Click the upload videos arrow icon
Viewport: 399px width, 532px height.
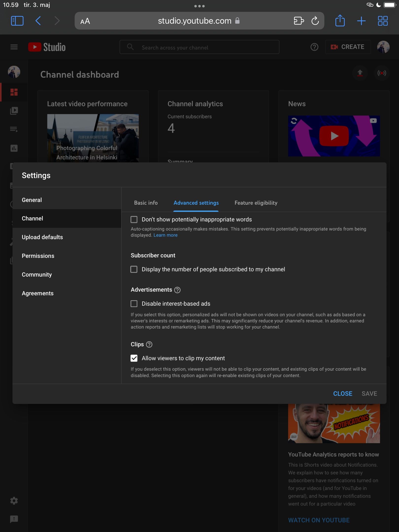click(360, 73)
